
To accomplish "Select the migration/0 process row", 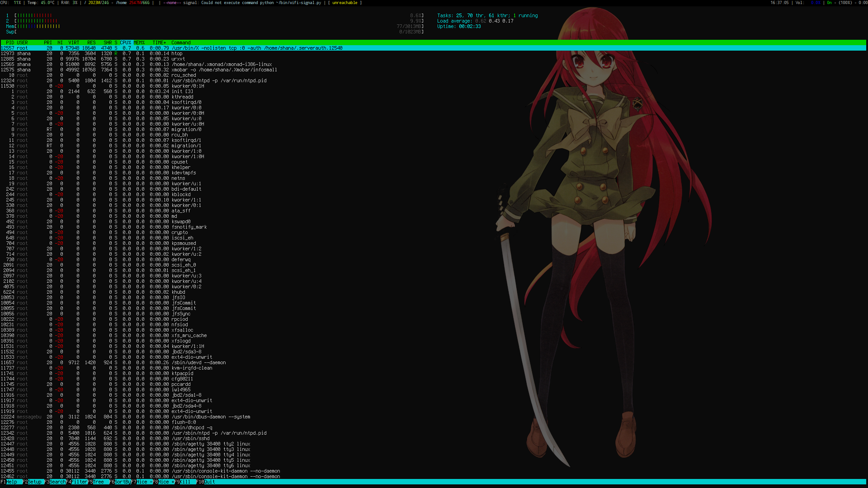I will pos(433,129).
